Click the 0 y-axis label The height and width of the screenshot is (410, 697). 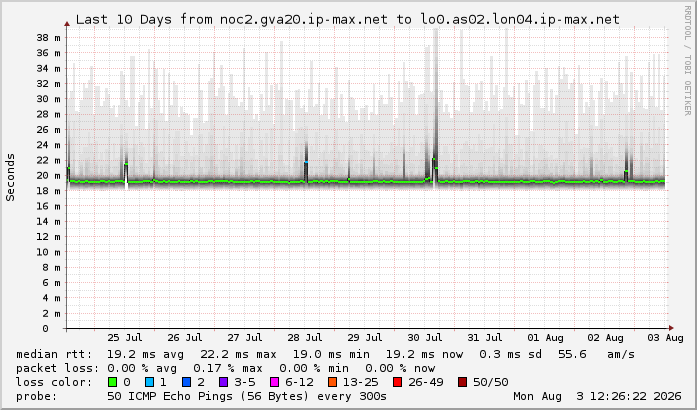[45, 329]
